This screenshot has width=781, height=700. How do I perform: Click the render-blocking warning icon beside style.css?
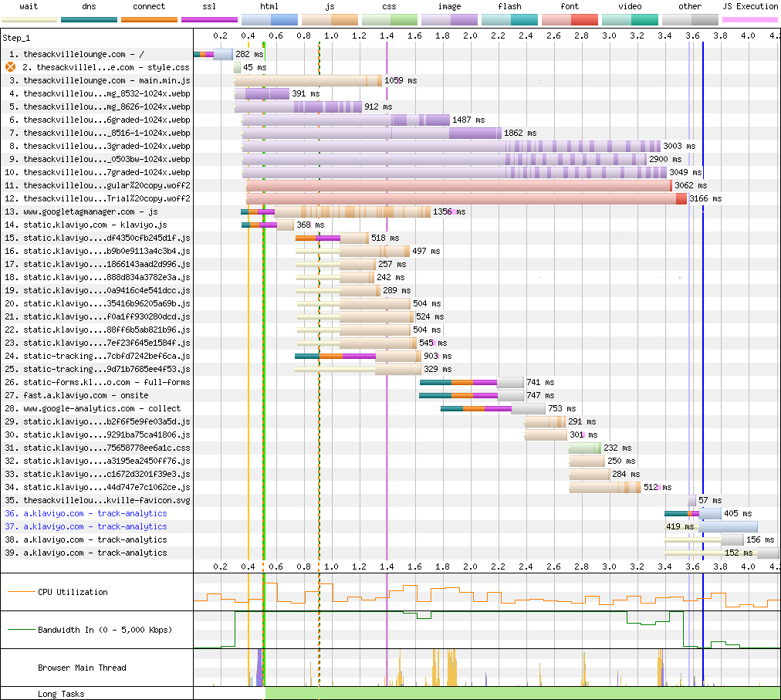click(11, 67)
